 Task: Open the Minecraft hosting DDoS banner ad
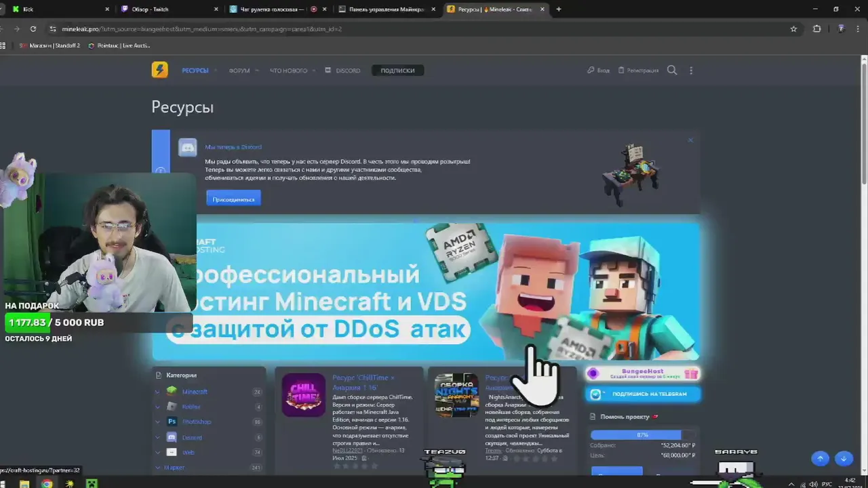[425, 291]
